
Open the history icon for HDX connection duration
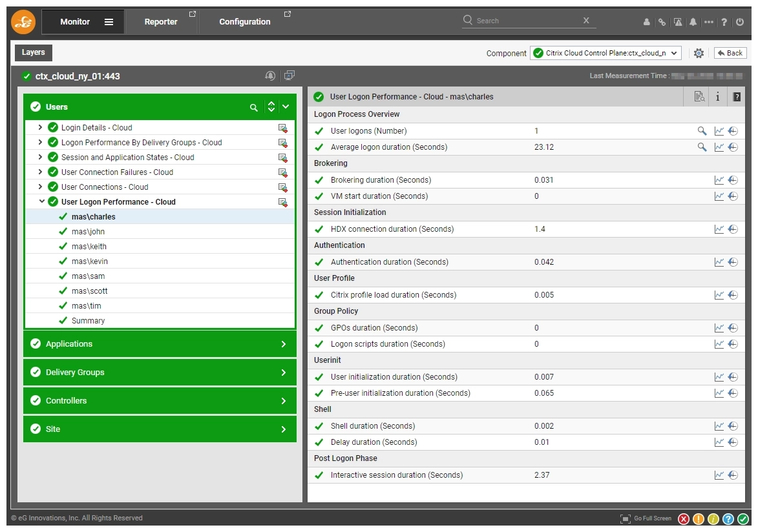733,229
